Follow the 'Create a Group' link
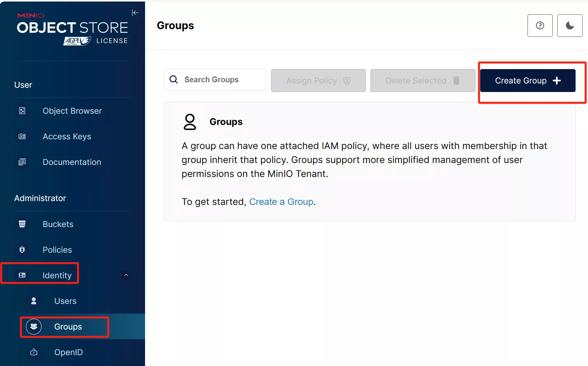The height and width of the screenshot is (366, 588). 281,202
